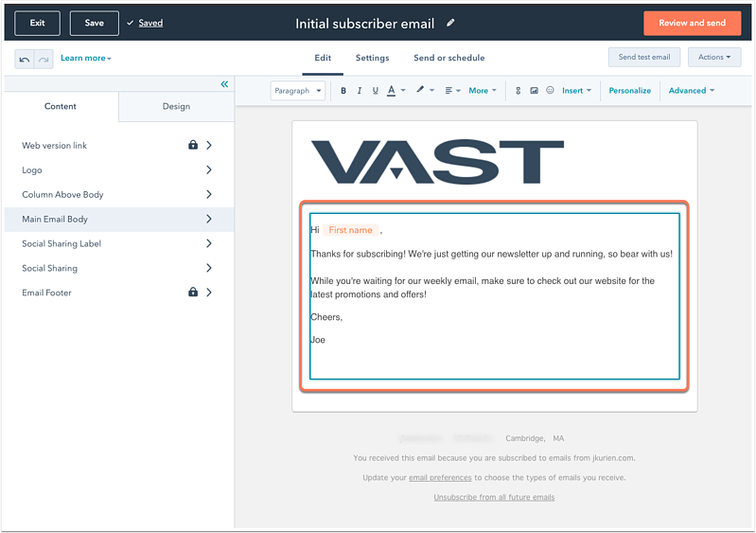
Task: Click Review and send
Action: click(x=692, y=23)
